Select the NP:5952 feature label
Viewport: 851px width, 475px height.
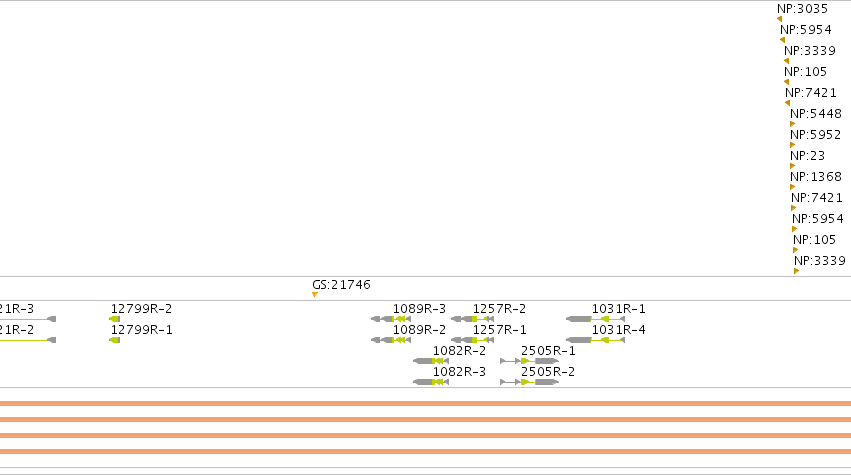(x=815, y=135)
